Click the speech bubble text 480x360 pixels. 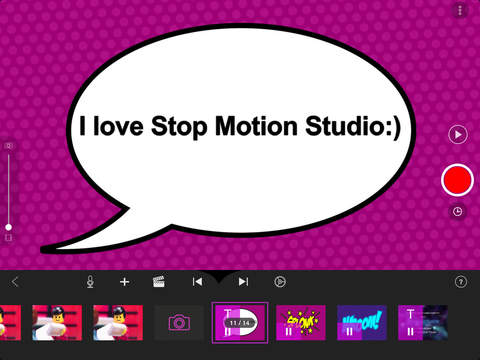[x=240, y=127]
